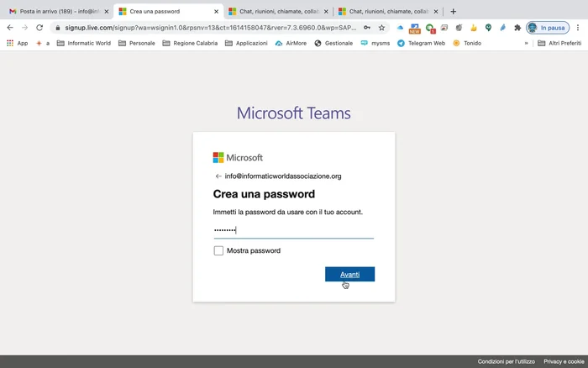Expand the Regione Calabria bookmark folder
The width and height of the screenshot is (588, 368).
click(x=190, y=43)
